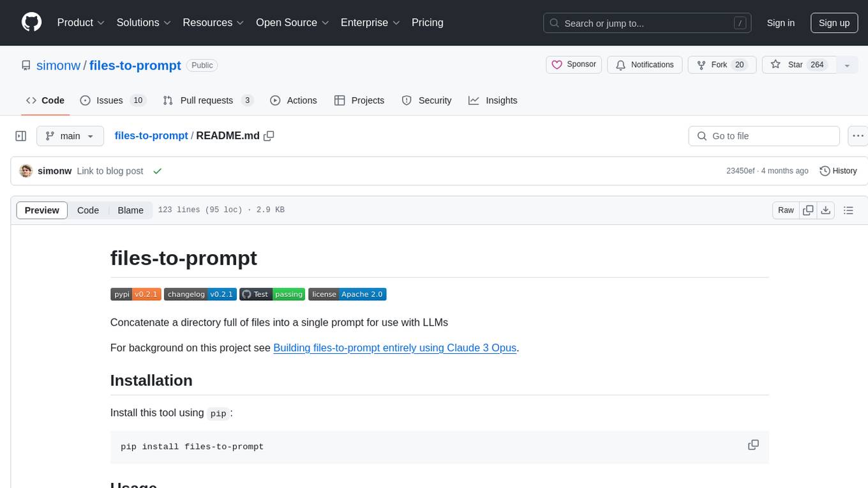Copy raw file contents
This screenshot has width=868, height=488.
808,210
